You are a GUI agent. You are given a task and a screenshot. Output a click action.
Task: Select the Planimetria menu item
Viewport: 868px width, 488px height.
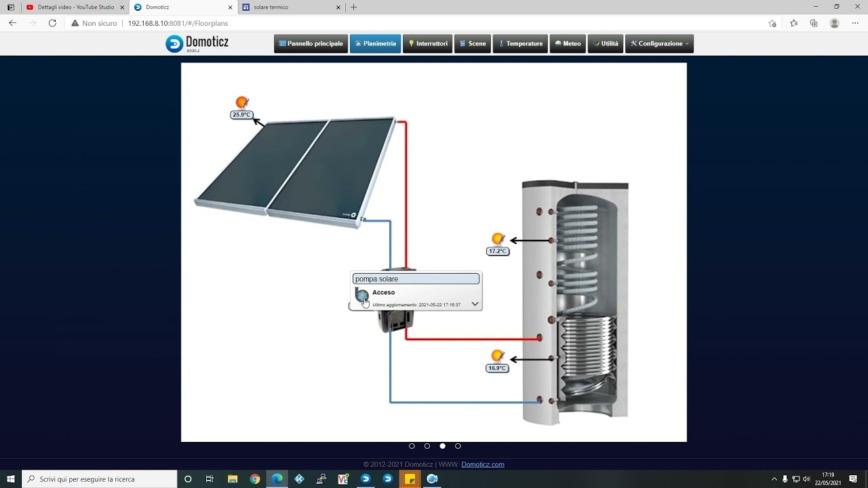click(x=376, y=43)
